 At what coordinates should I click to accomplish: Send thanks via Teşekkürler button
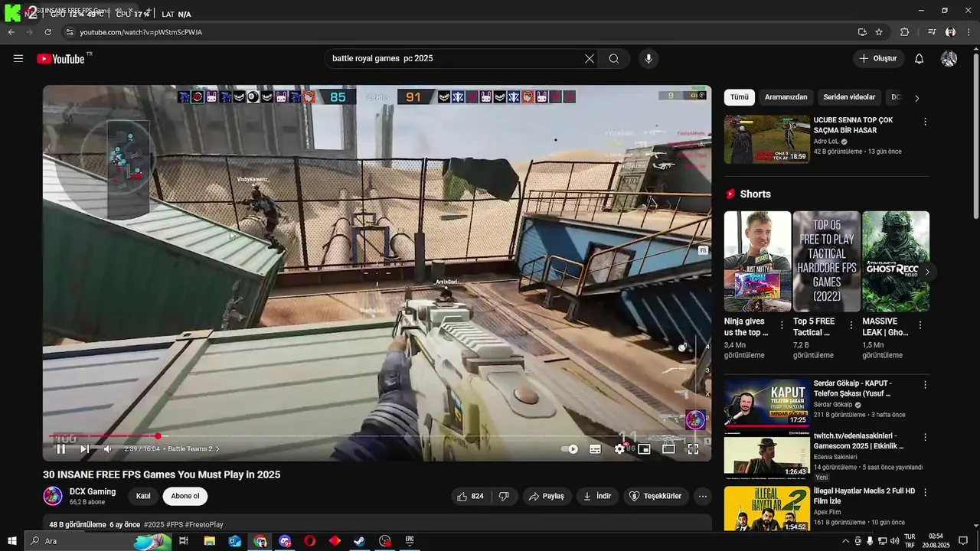(655, 496)
